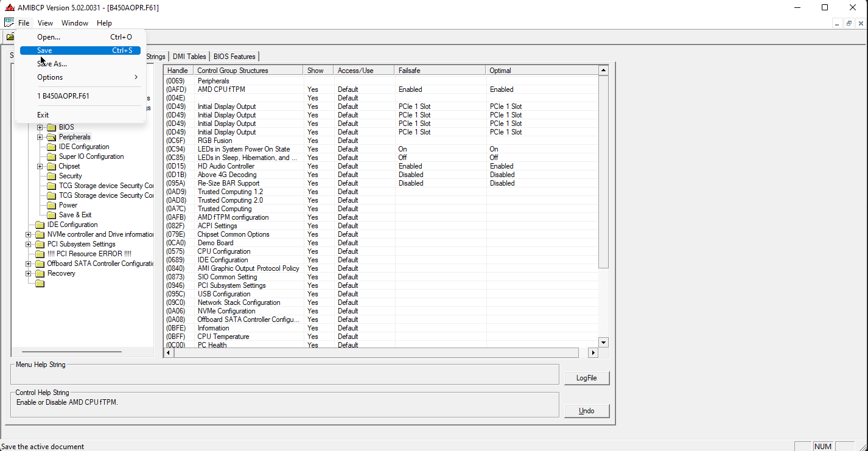Select the RGB Fusion row in table
This screenshot has height=451, width=868.
pos(215,141)
